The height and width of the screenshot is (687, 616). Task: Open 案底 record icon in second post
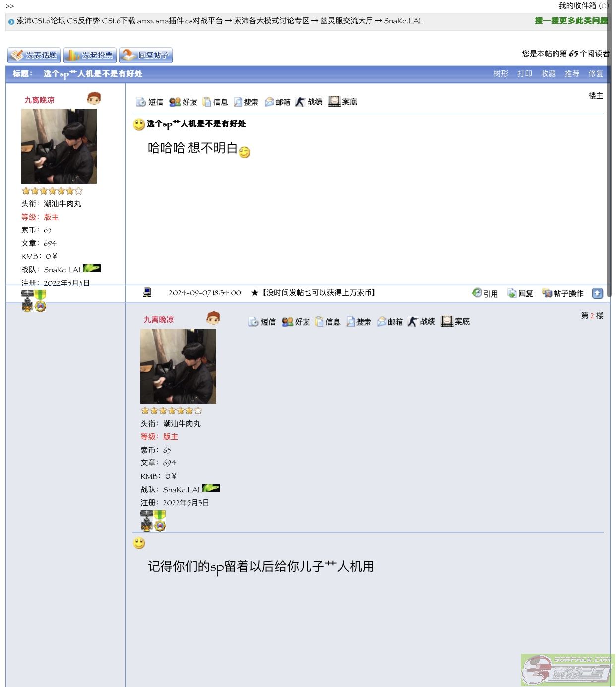click(455, 321)
